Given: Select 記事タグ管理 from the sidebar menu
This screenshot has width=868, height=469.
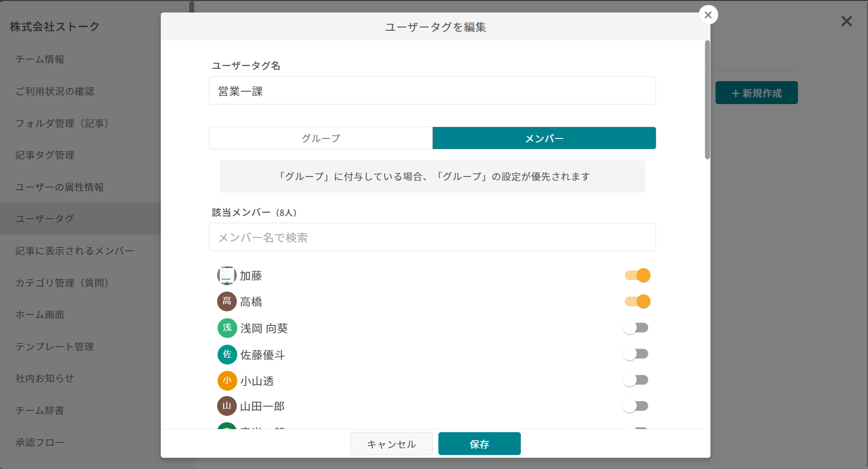Looking at the screenshot, I should point(44,155).
